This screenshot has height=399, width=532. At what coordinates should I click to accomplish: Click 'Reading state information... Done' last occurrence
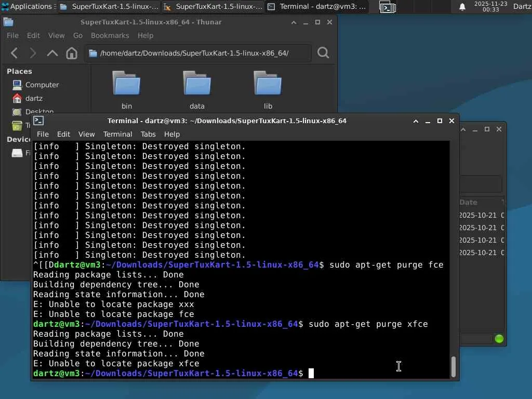click(x=119, y=353)
